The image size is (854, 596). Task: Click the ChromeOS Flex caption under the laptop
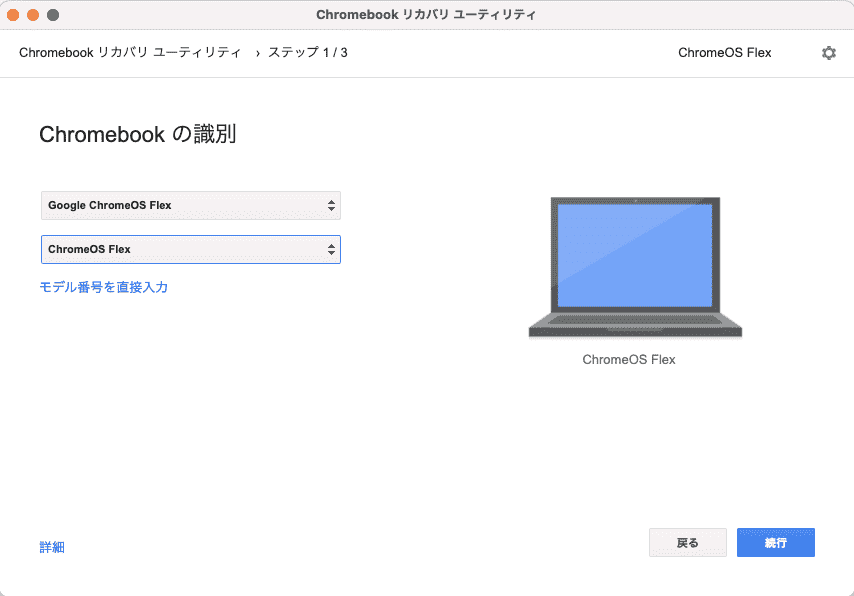pos(629,360)
